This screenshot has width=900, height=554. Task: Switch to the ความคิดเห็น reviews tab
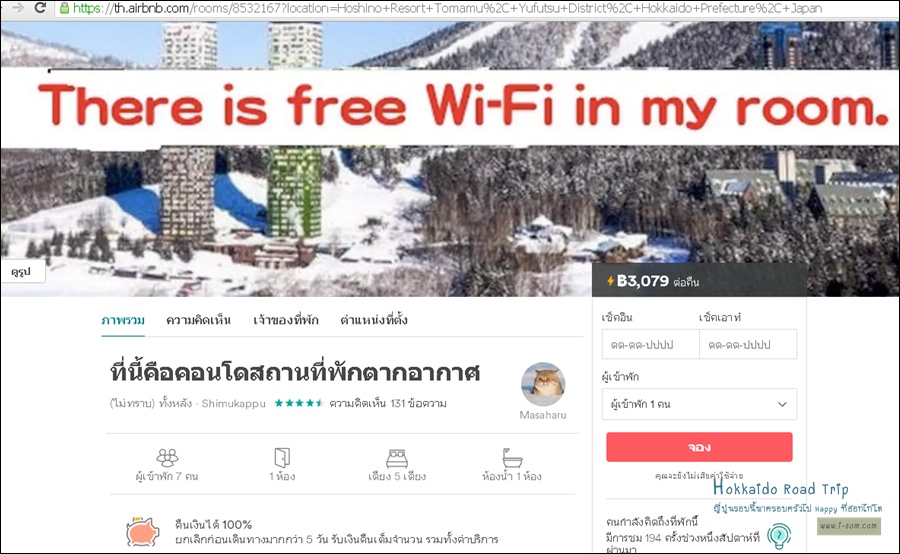click(x=198, y=320)
